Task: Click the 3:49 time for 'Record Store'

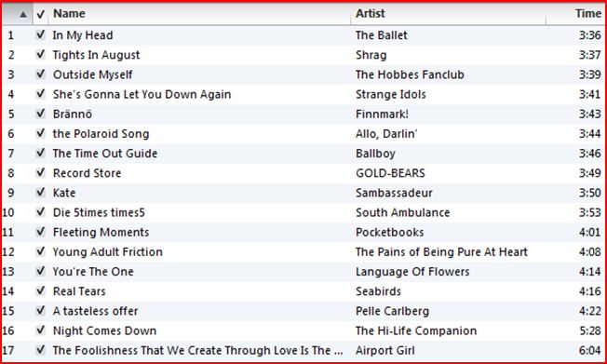Action: tap(589, 173)
